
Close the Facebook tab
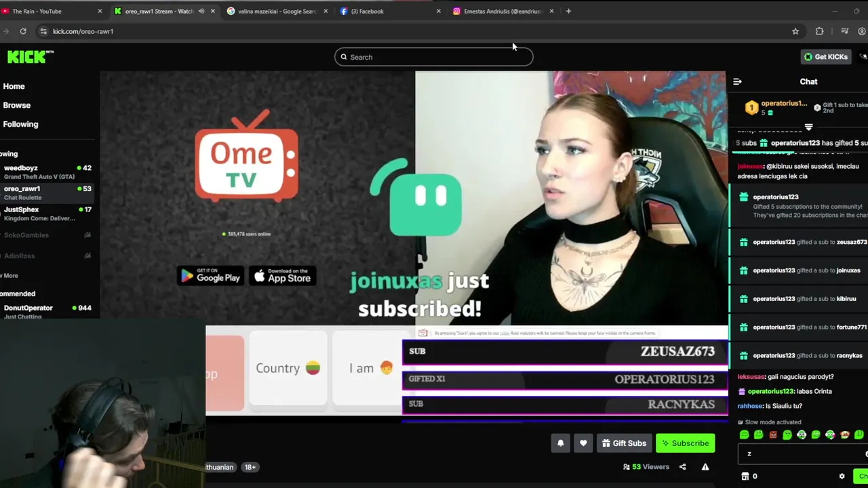tap(438, 11)
